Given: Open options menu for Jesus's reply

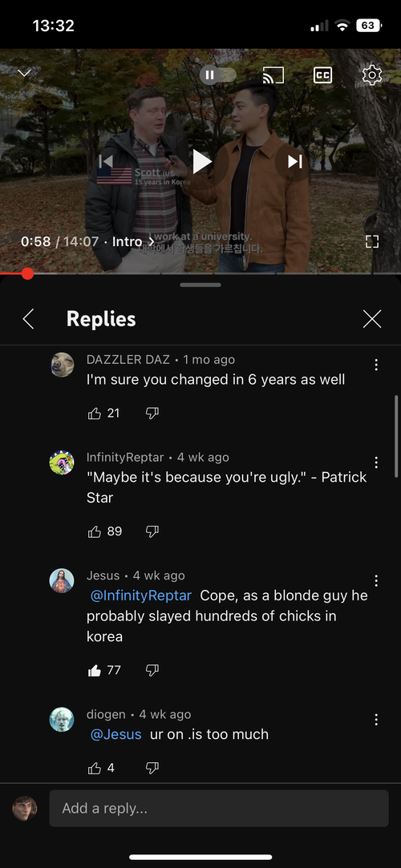Looking at the screenshot, I should (376, 581).
